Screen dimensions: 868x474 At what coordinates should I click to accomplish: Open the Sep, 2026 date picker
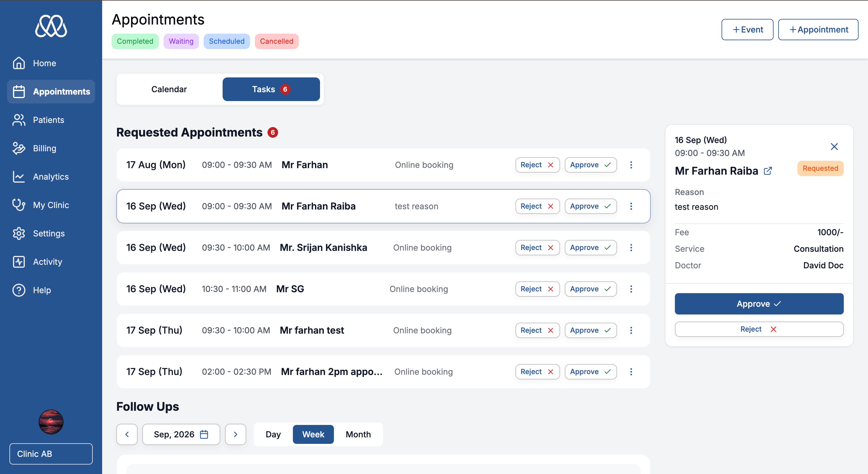181,434
